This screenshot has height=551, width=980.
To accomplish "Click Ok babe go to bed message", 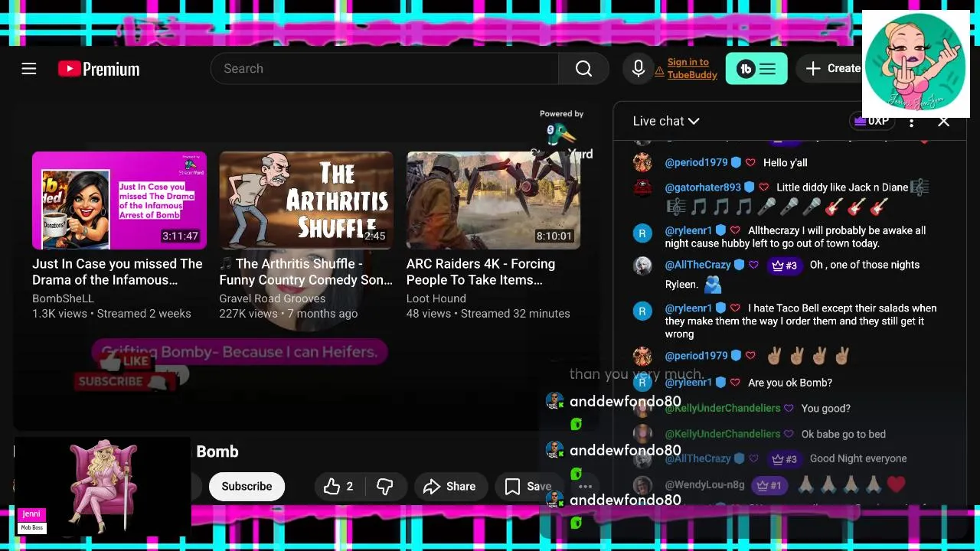I will (844, 434).
